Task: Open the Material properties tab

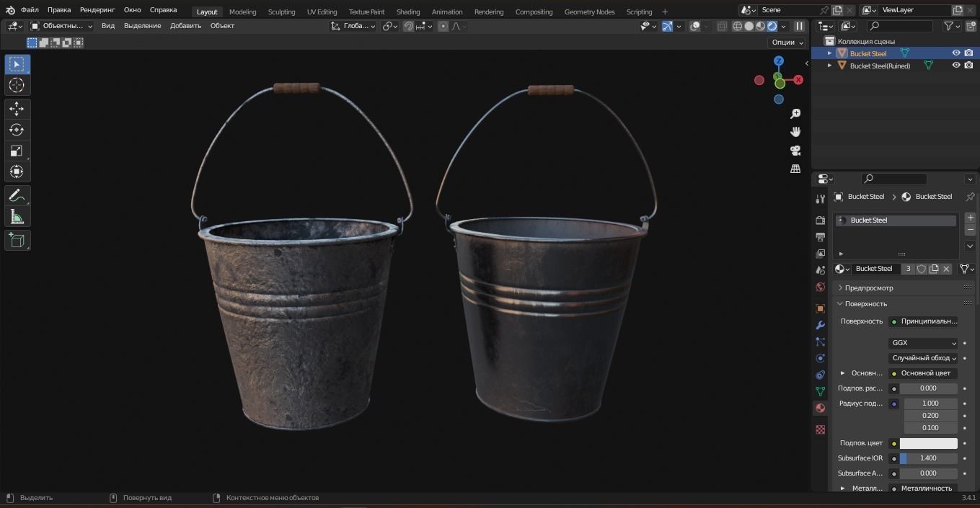Action: pyautogui.click(x=820, y=408)
